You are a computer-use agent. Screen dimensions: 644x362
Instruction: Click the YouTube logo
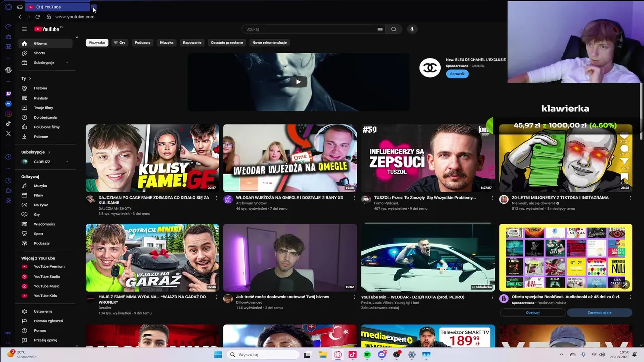47,29
